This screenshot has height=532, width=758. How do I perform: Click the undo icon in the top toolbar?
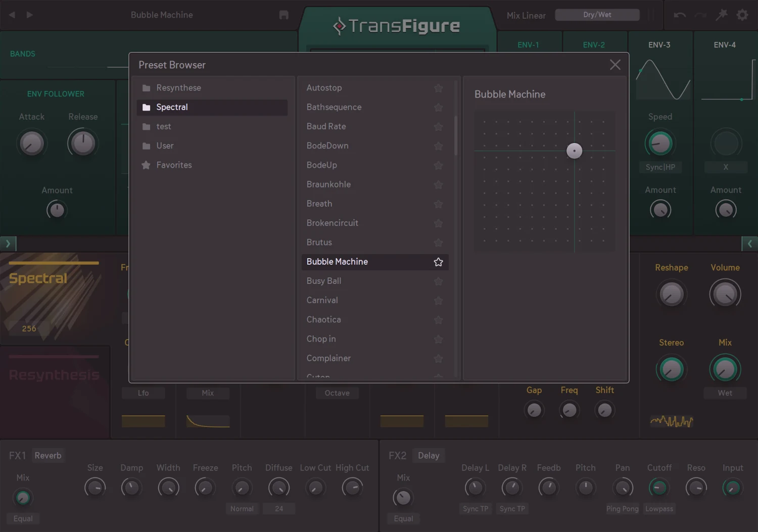(679, 15)
